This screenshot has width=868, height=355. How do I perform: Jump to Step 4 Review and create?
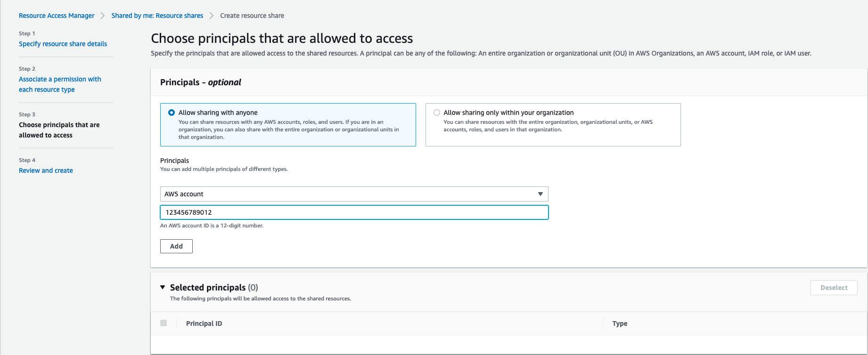click(x=46, y=170)
